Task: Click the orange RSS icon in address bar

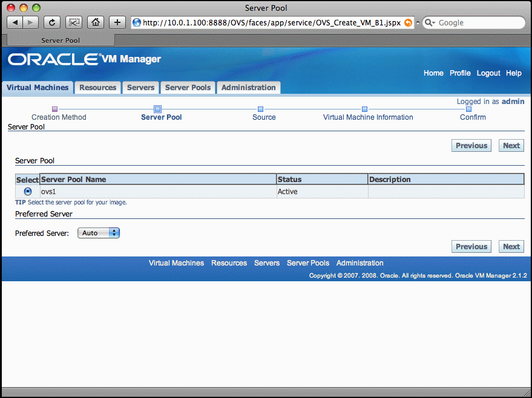Action: click(x=408, y=23)
